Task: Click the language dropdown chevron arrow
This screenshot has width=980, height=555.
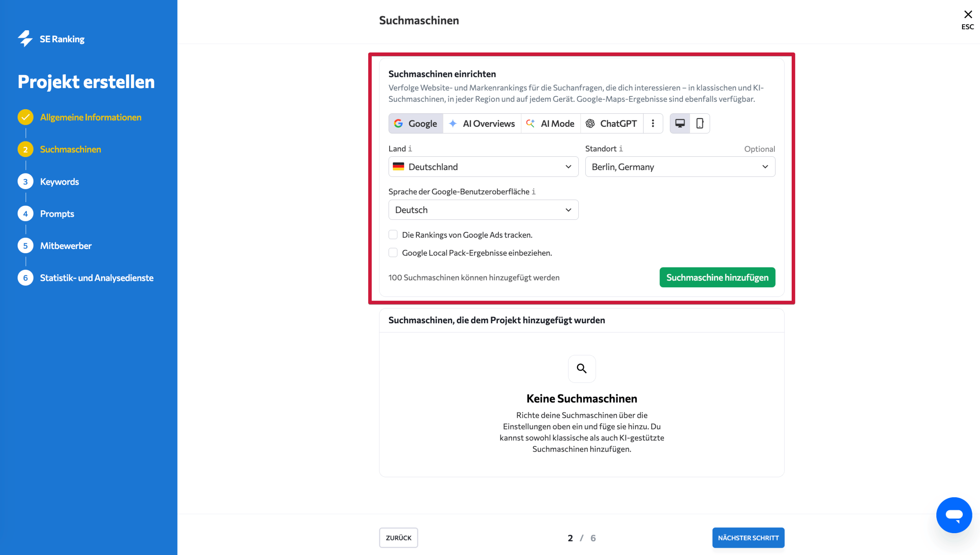Action: [x=568, y=210]
